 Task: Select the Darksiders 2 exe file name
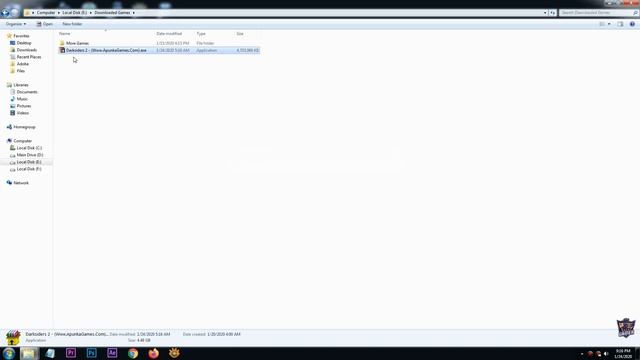click(x=106, y=50)
